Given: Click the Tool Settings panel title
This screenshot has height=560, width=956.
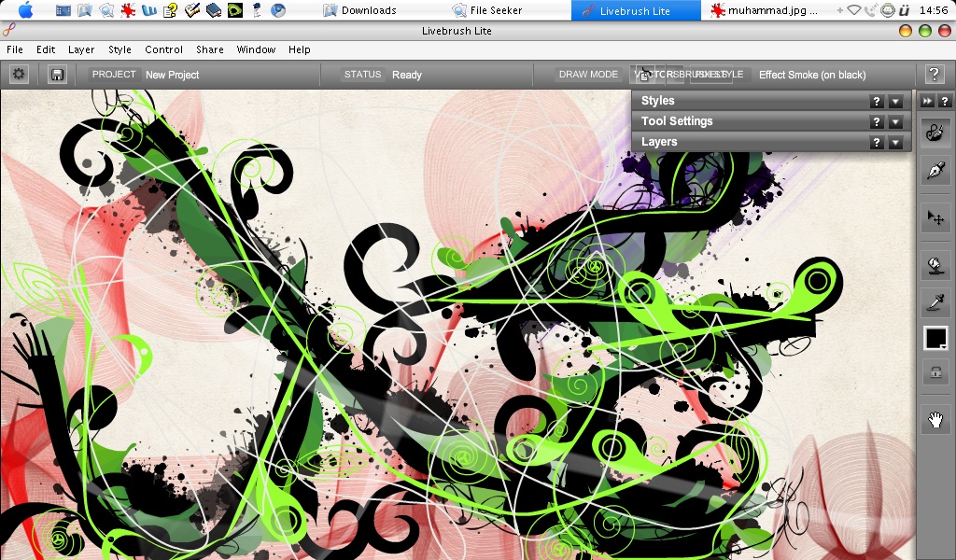Looking at the screenshot, I should click(x=677, y=120).
